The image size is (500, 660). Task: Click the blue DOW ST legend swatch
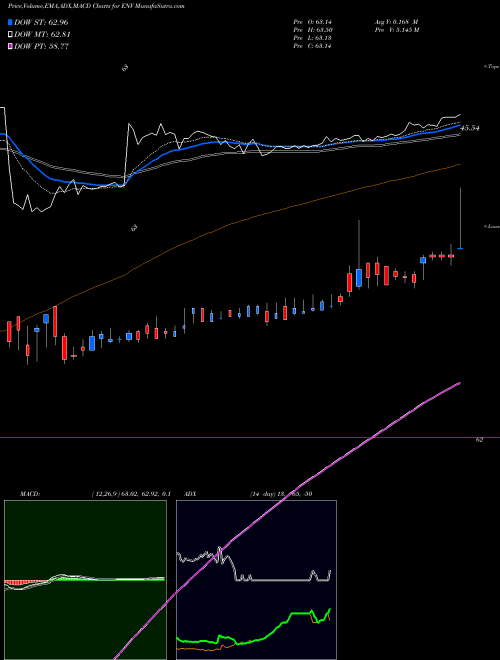[11, 22]
